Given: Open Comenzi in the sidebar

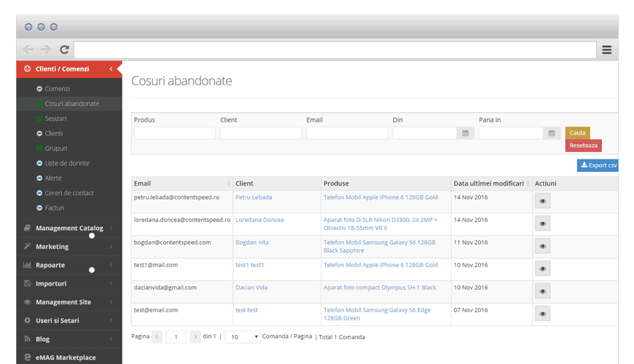Looking at the screenshot, I should 58,89.
